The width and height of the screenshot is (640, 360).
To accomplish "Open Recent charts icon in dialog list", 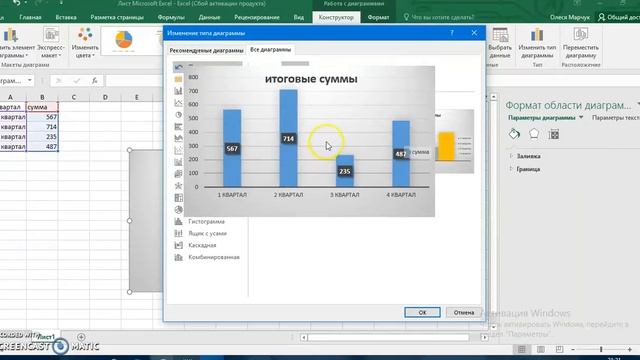I will pos(178,67).
